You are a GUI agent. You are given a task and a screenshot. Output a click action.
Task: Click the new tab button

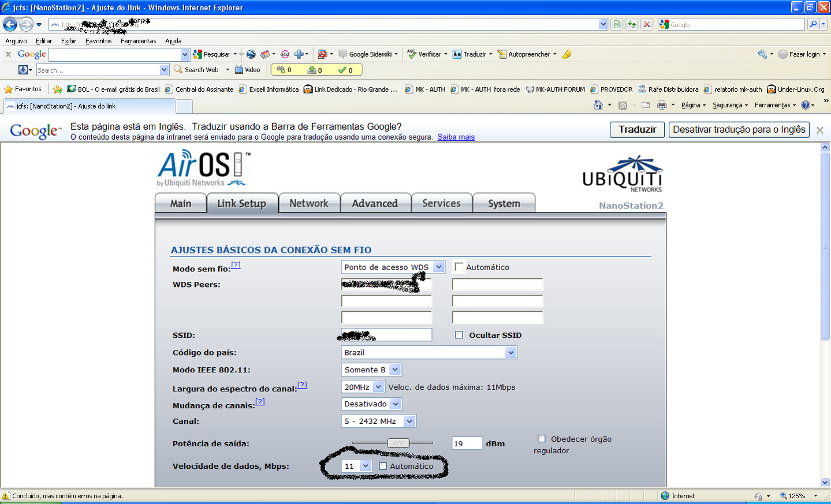point(184,106)
